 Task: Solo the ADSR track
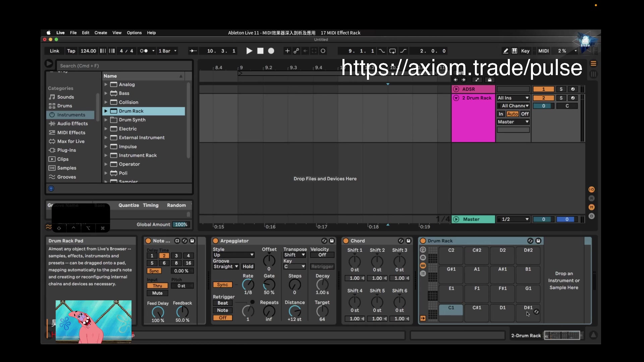pos(561,89)
